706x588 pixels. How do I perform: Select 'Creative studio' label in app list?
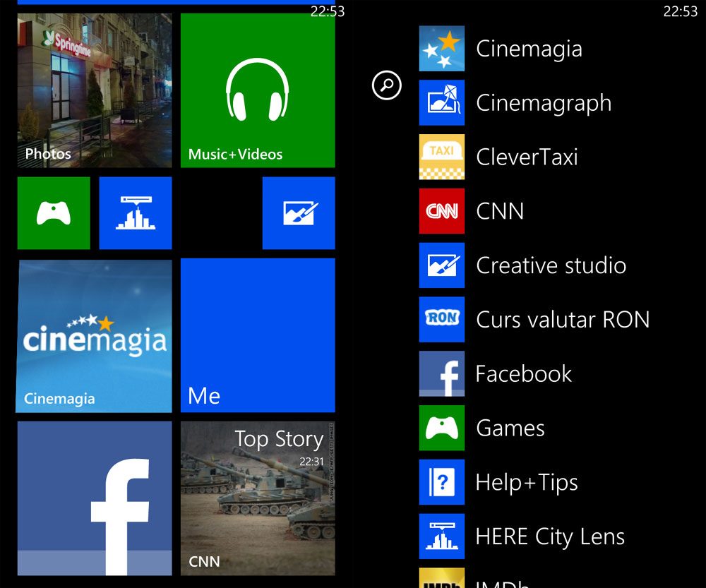[x=551, y=265]
